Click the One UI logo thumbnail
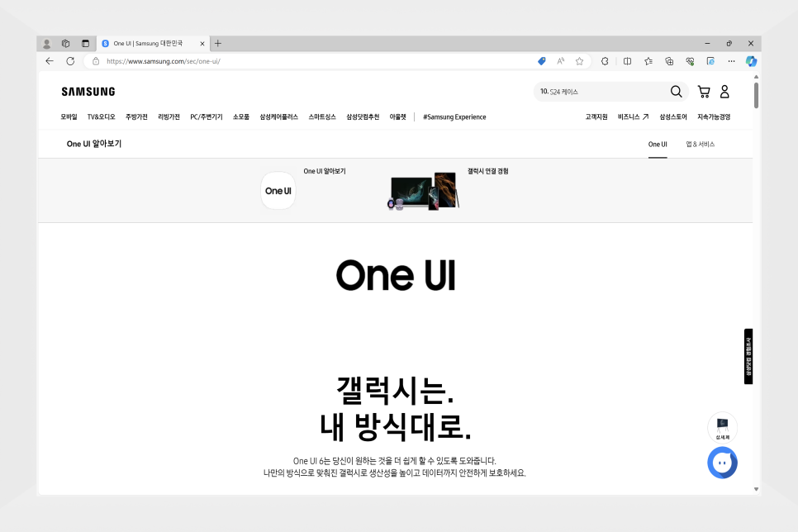 [278, 191]
